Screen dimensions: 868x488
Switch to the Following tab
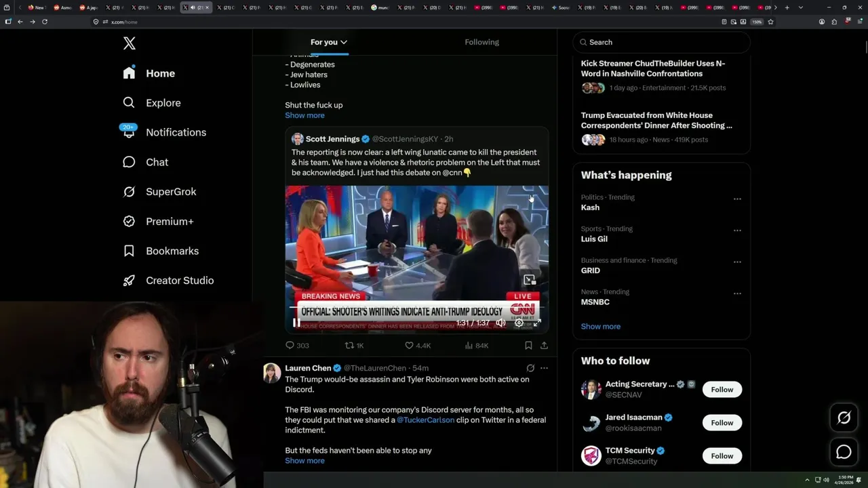click(481, 42)
